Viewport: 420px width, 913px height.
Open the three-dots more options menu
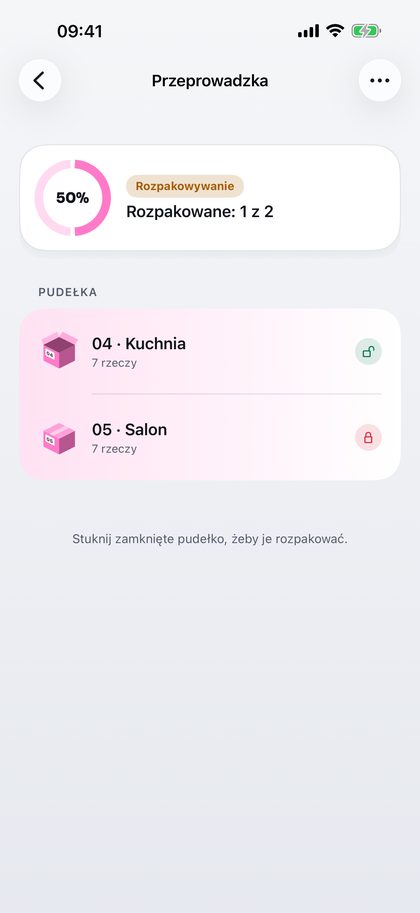[380, 80]
